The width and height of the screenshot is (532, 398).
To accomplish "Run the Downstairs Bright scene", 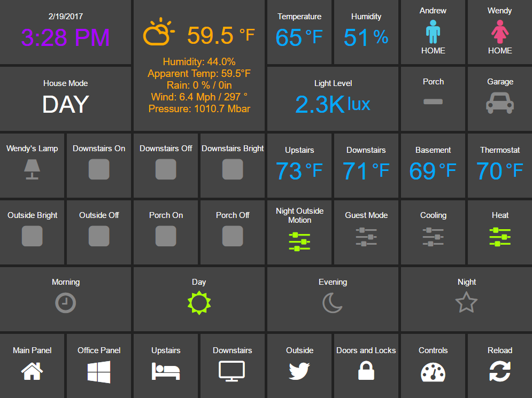I will 233,169.
